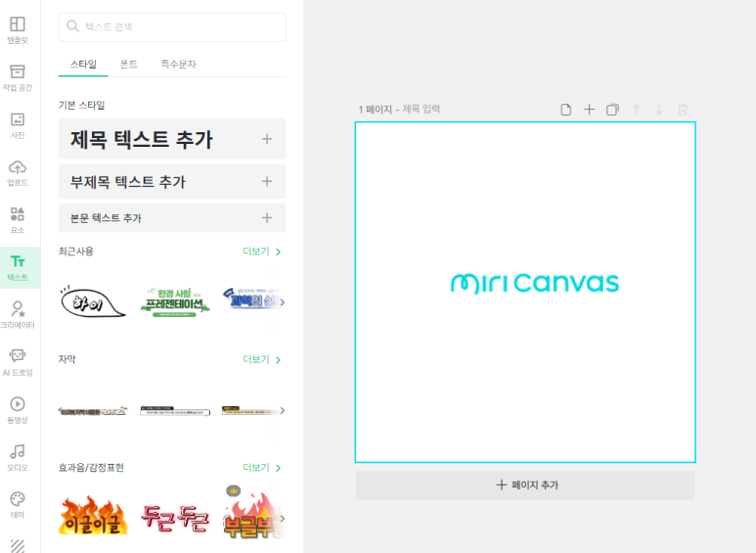
Task: Select the 두근두근 text effect
Action: 175,519
